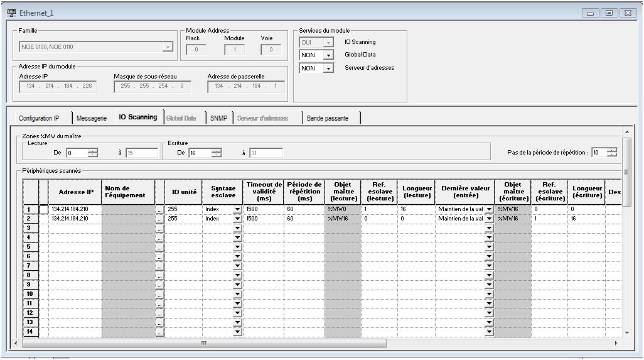This screenshot has height=360, width=644.
Task: Open equipment name browse button in row 3
Action: tap(159, 229)
